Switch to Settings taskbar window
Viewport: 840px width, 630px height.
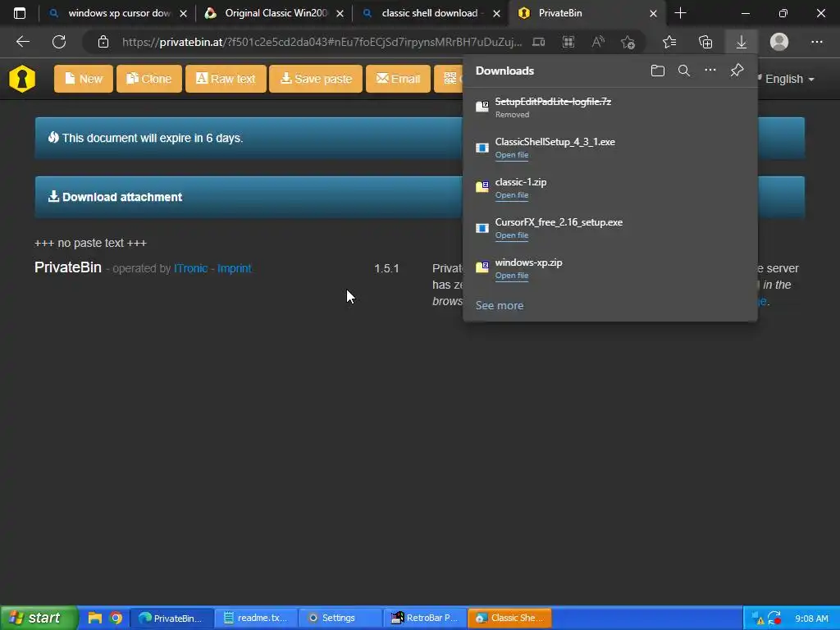pos(341,618)
